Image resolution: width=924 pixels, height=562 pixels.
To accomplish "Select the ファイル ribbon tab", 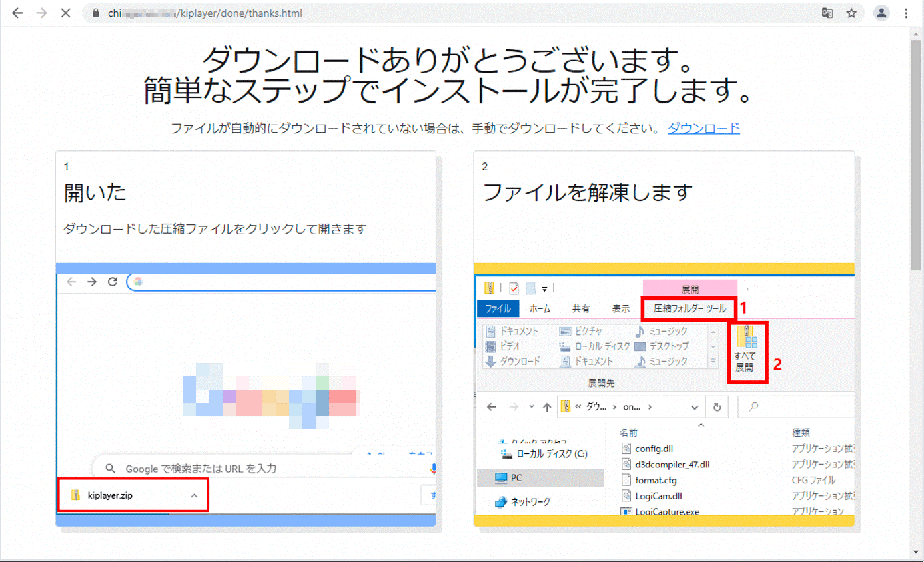I will click(498, 308).
